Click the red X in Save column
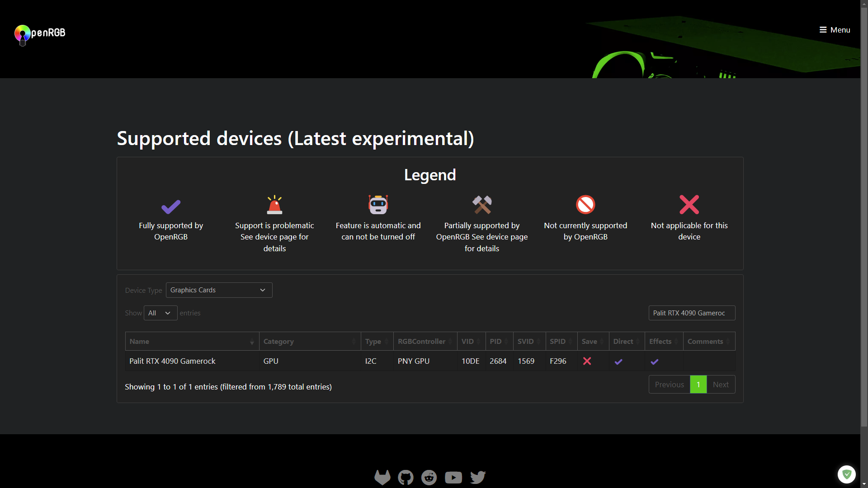 click(x=587, y=361)
